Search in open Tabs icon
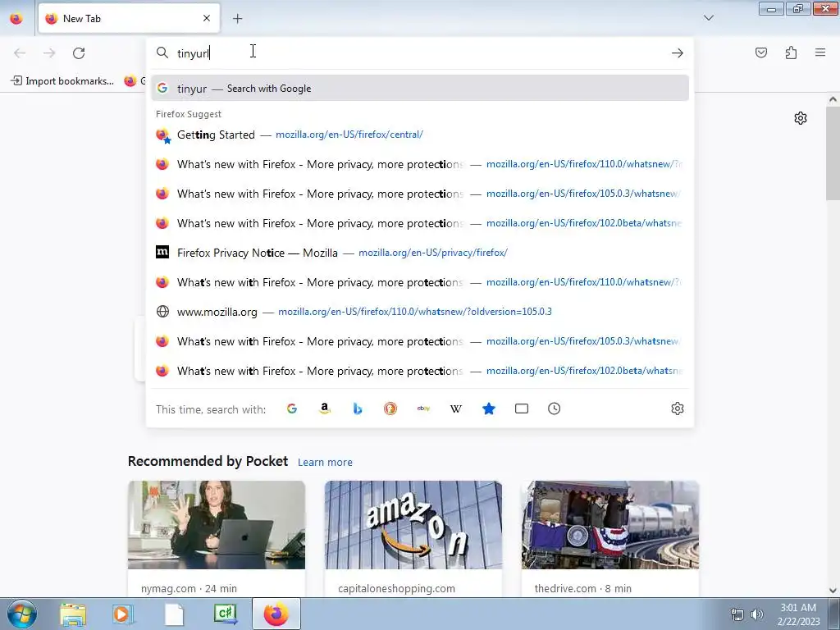The width and height of the screenshot is (840, 630). pyautogui.click(x=521, y=409)
